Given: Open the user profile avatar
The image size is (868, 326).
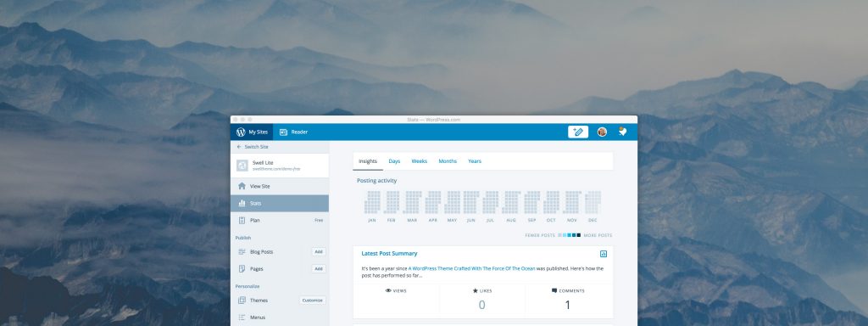Looking at the screenshot, I should 602,132.
